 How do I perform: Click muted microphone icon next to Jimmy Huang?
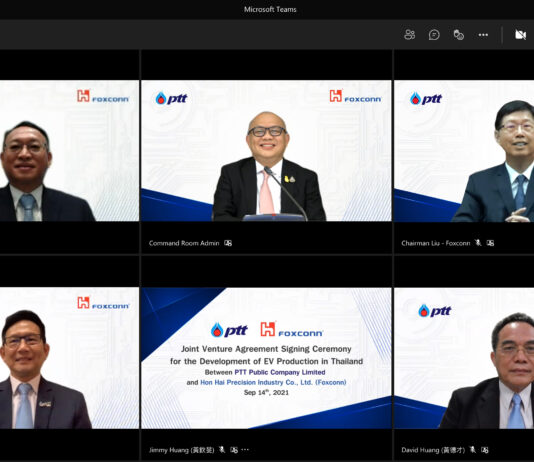(x=222, y=450)
